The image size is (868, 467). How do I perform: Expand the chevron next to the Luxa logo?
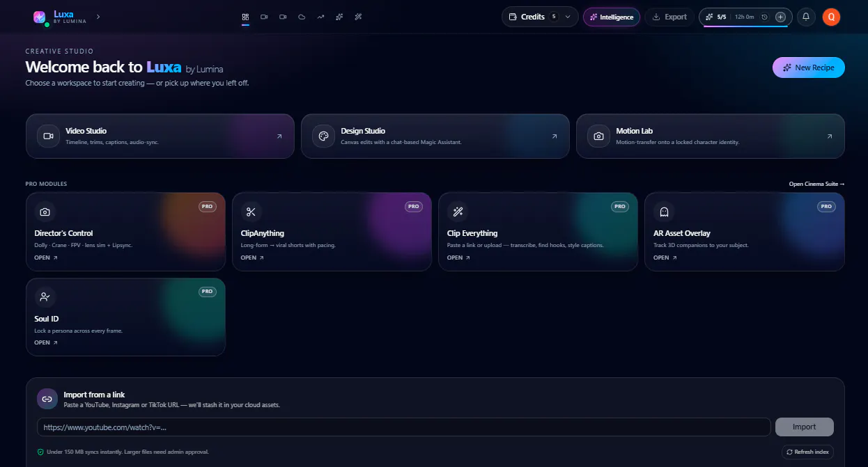click(98, 16)
